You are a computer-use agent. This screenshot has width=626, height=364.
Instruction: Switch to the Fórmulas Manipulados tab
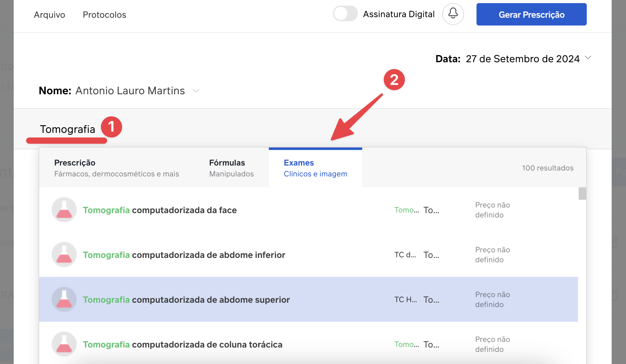(x=231, y=168)
